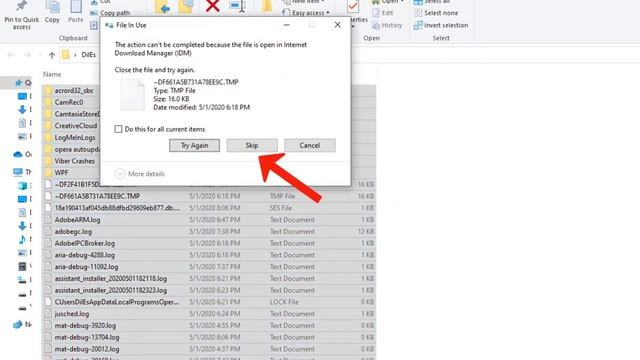The image size is (640, 360).
Task: Click Select none in ribbon
Action: point(436,13)
